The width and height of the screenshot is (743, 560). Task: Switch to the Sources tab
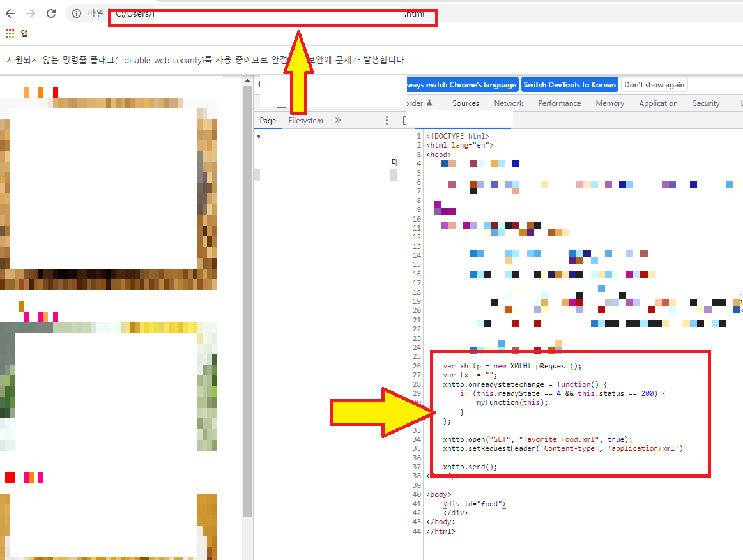(x=465, y=103)
